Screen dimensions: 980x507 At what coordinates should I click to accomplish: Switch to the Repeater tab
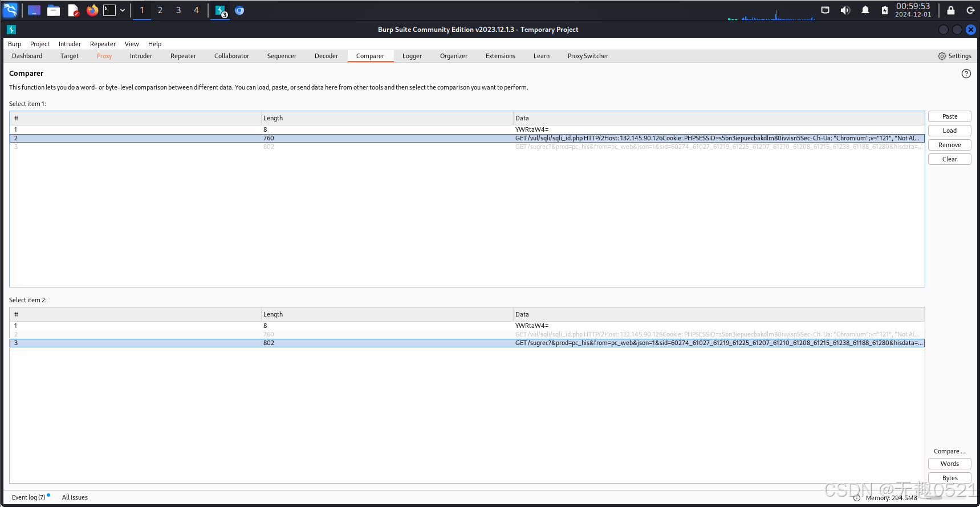click(x=183, y=56)
